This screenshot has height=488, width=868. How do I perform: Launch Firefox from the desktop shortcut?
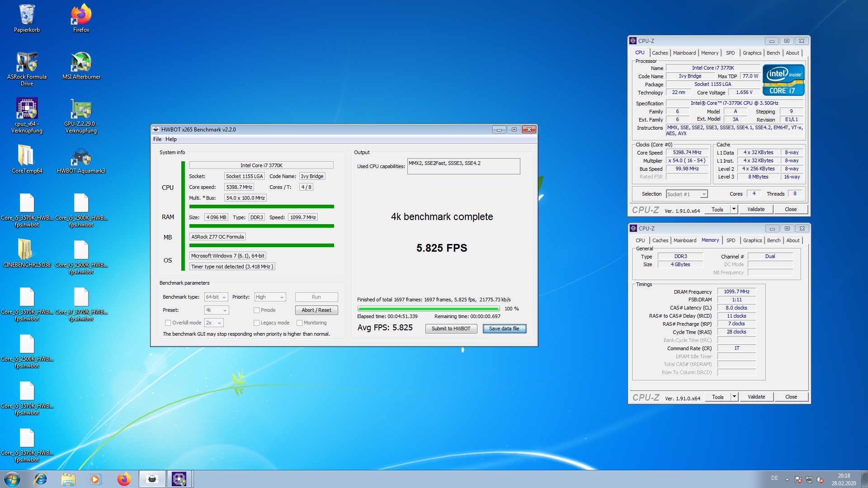pos(81,18)
